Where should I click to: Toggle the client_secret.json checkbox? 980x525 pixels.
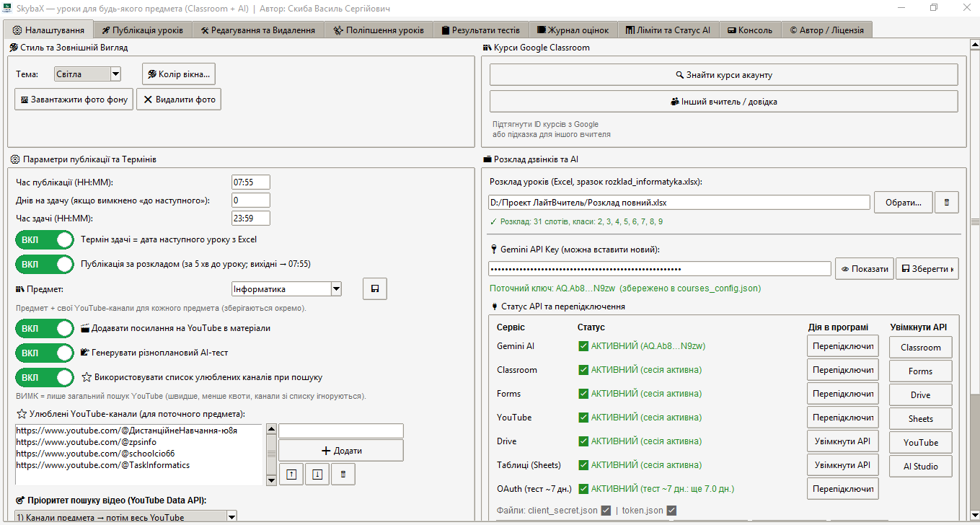pyautogui.click(x=606, y=511)
